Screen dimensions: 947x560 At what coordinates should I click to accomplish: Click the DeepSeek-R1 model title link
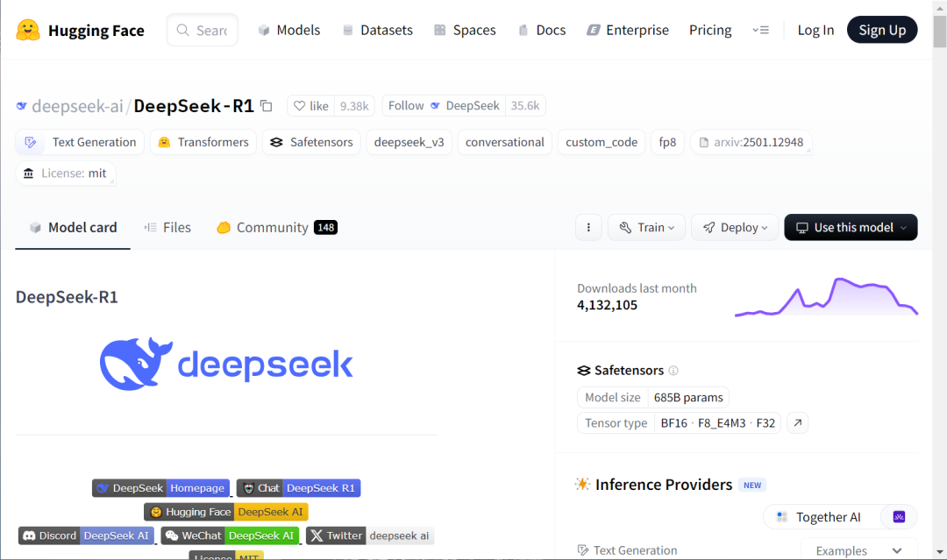click(x=194, y=106)
